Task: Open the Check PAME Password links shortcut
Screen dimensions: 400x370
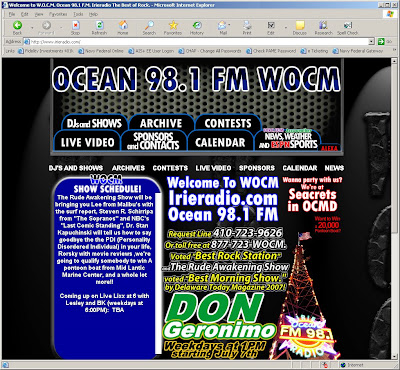Action: [x=271, y=51]
